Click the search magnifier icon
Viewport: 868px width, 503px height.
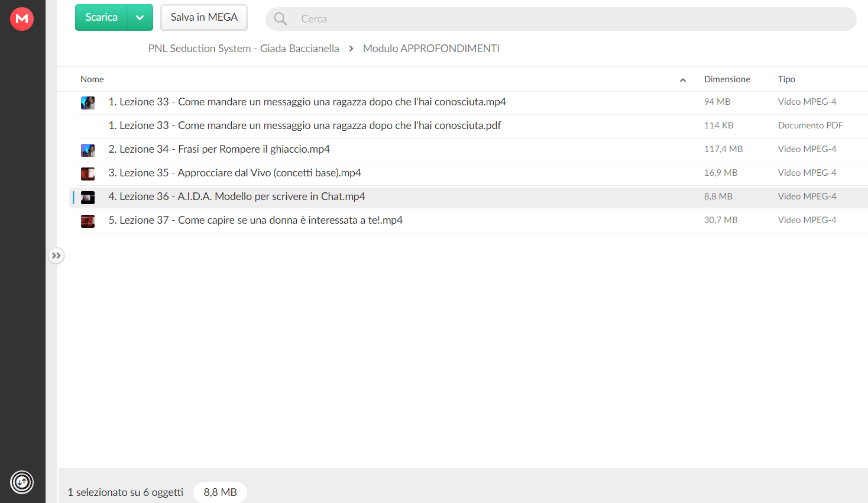[280, 19]
